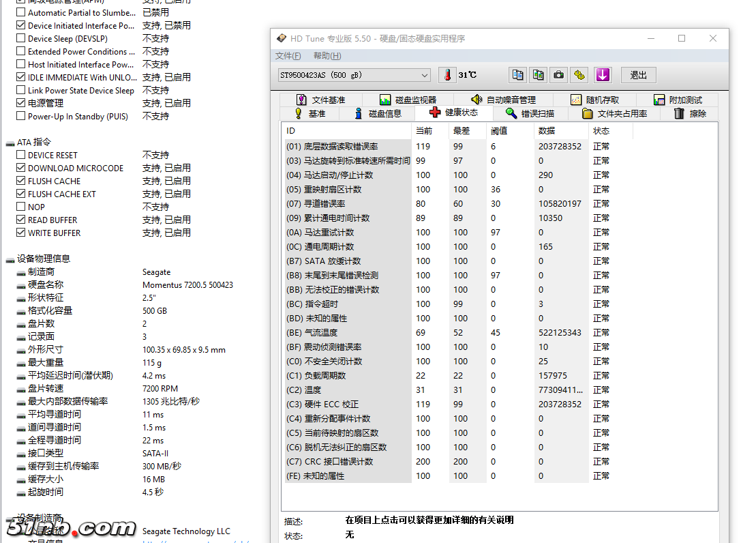The width and height of the screenshot is (756, 543).
Task: Uncheck the WRITE BUFFER checkbox
Action: 21,233
